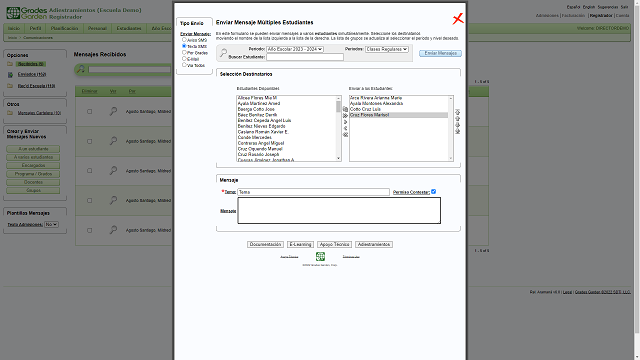Click search icon in Mensajes Recibidos bar

[81, 69]
